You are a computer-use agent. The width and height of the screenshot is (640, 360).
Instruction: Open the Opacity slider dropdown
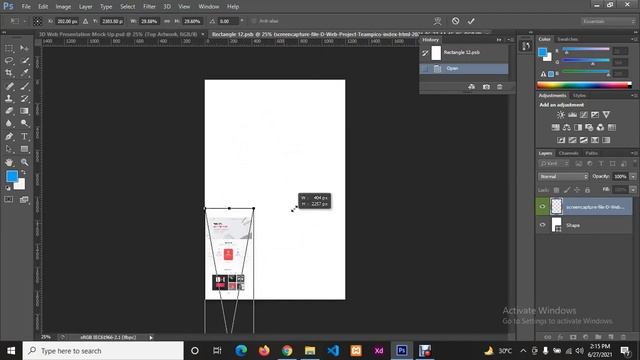(633, 176)
